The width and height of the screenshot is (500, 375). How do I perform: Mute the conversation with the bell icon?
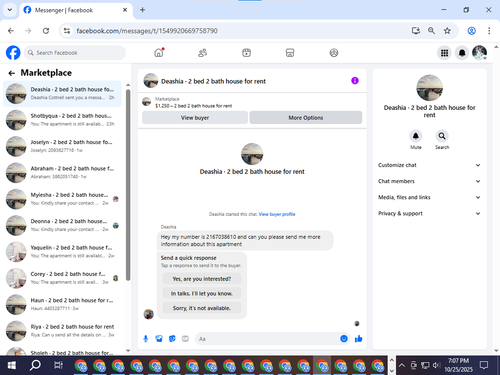click(416, 136)
